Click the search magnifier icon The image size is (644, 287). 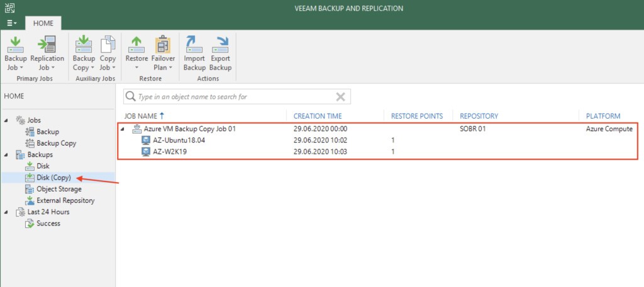click(130, 97)
